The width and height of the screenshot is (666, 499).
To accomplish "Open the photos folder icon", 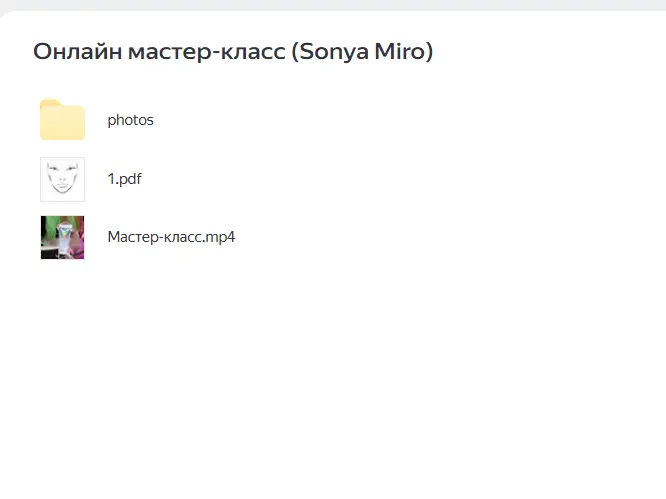I will pos(62,120).
